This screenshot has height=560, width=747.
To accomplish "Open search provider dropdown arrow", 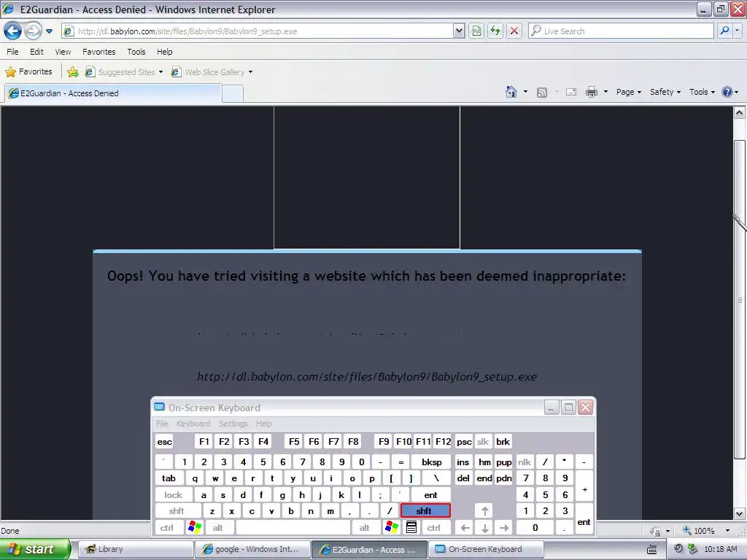I will pos(738,31).
